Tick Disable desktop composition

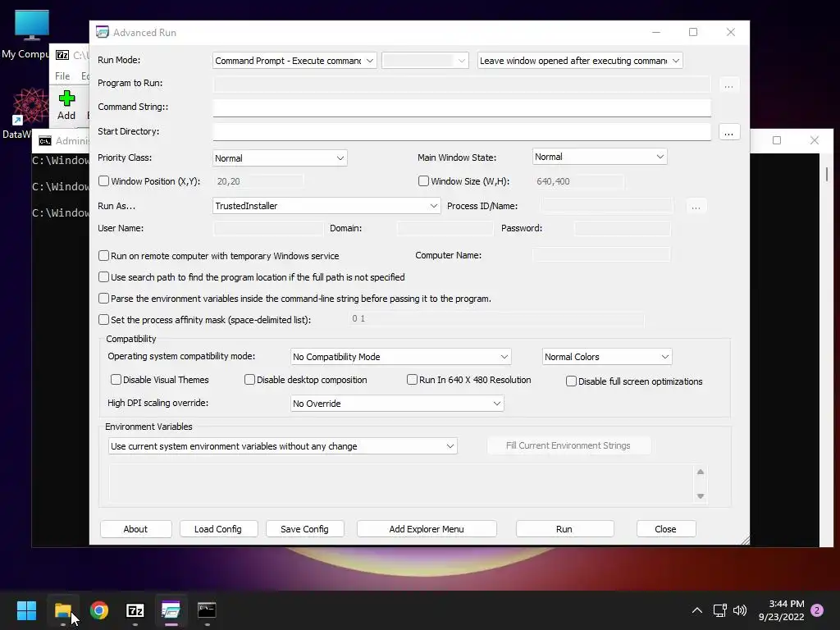tap(249, 379)
